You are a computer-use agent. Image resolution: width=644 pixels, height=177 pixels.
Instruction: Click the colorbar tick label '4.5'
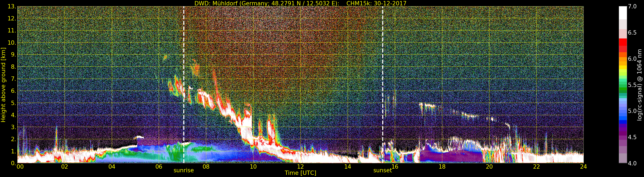[632, 137]
